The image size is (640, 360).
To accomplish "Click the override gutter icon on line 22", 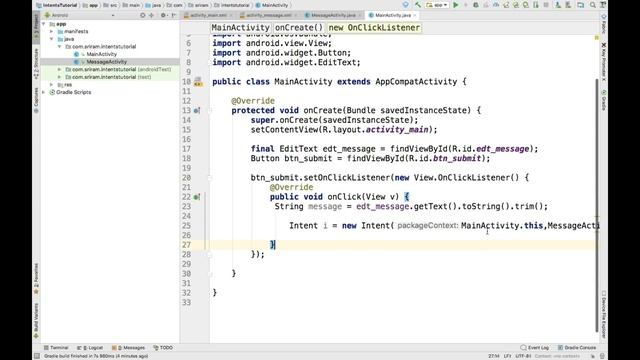I will [197, 197].
